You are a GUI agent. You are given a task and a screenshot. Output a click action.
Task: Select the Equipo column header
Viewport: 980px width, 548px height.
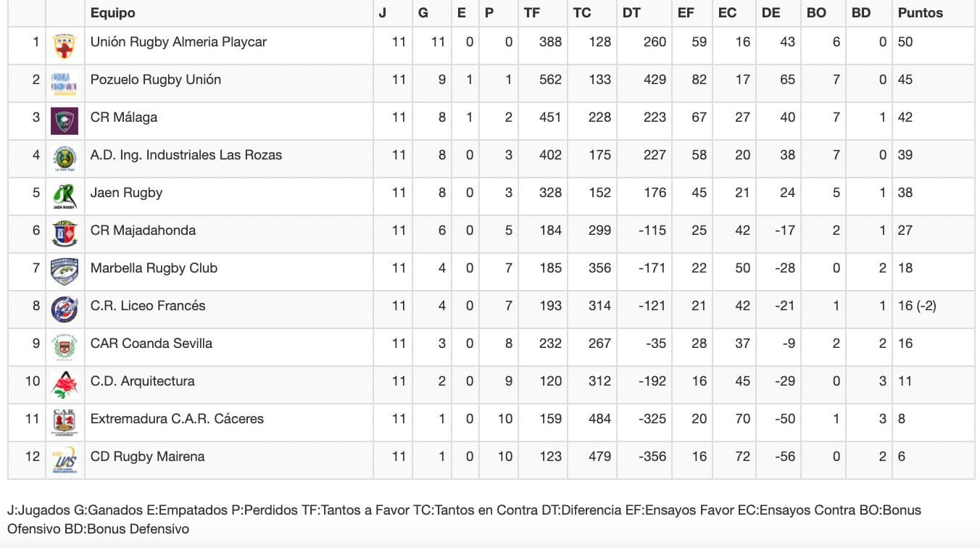click(112, 13)
